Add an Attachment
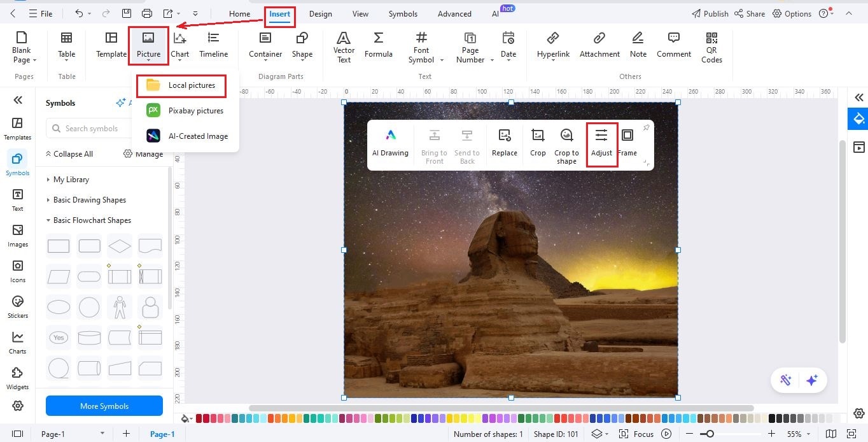The image size is (868, 442). click(599, 46)
